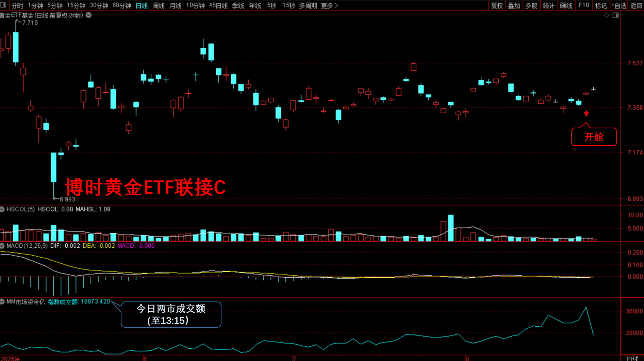Click the 30000 value on volume axis
The height and width of the screenshot is (361, 644).
(x=634, y=311)
